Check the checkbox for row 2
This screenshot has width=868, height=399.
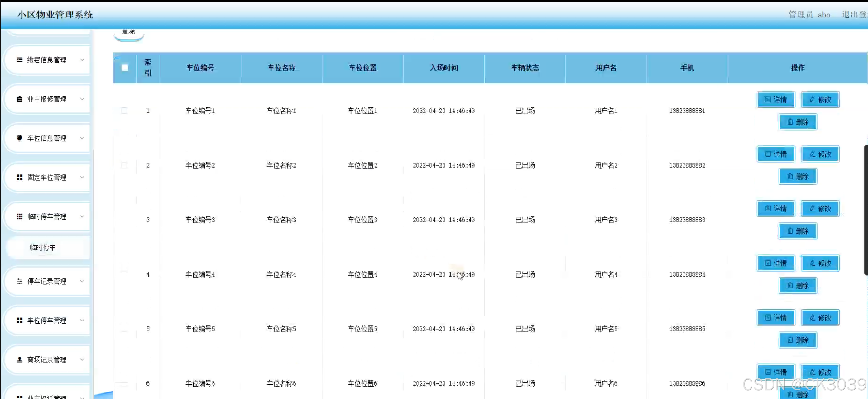tap(124, 165)
